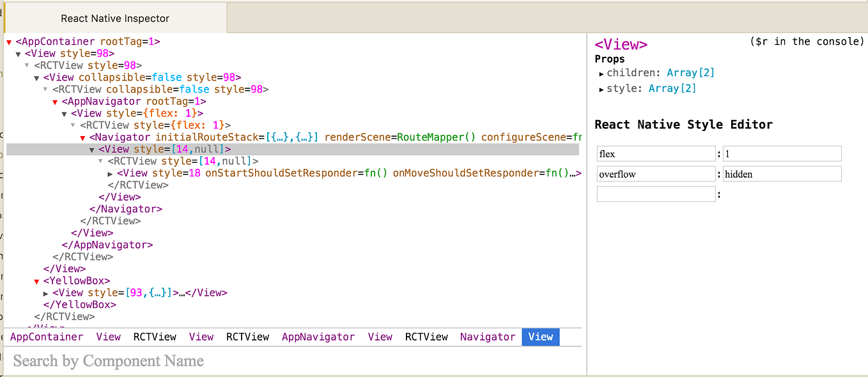Image resolution: width=868 pixels, height=377 pixels.
Task: Collapse the AppContainer root node
Action: click(x=8, y=41)
